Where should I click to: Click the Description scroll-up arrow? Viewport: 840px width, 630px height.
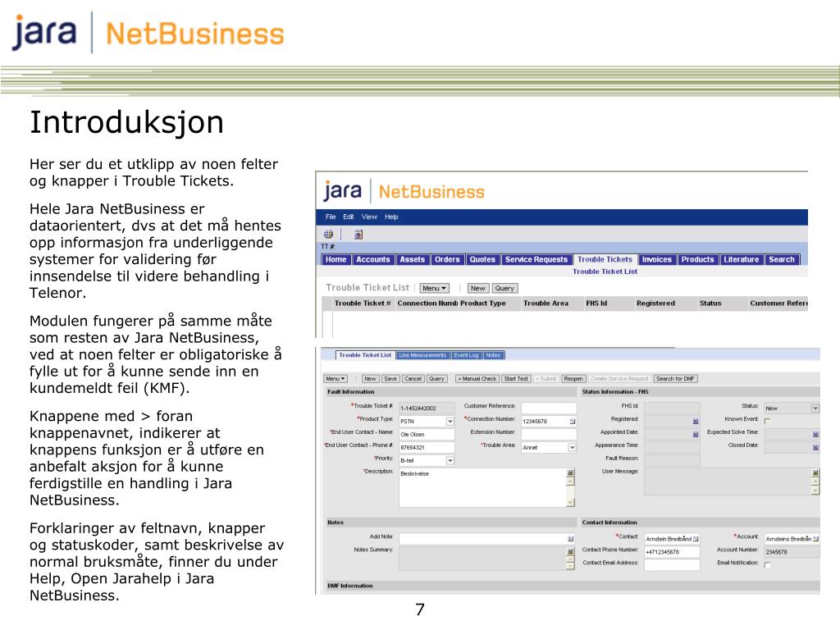click(x=570, y=482)
